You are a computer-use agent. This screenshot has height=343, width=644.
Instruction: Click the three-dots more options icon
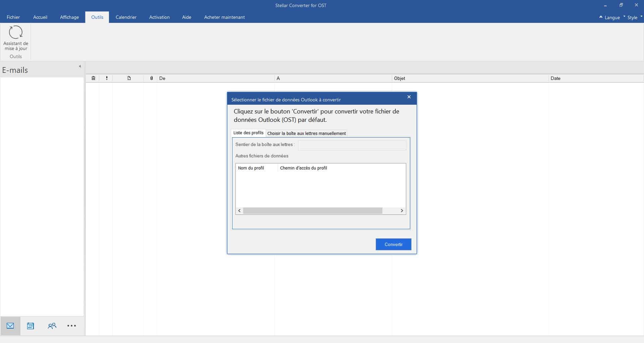coord(71,326)
